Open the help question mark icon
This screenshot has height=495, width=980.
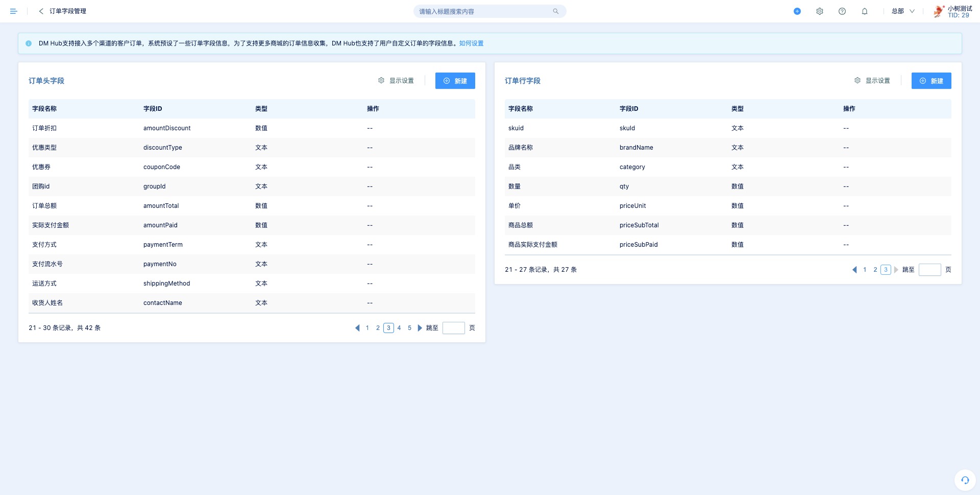[x=842, y=11]
